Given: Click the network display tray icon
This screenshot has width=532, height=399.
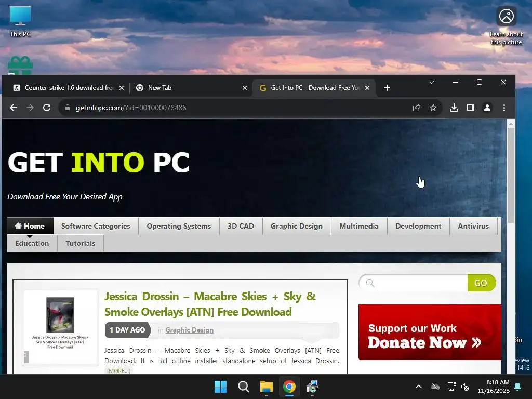Looking at the screenshot, I should pos(451,387).
